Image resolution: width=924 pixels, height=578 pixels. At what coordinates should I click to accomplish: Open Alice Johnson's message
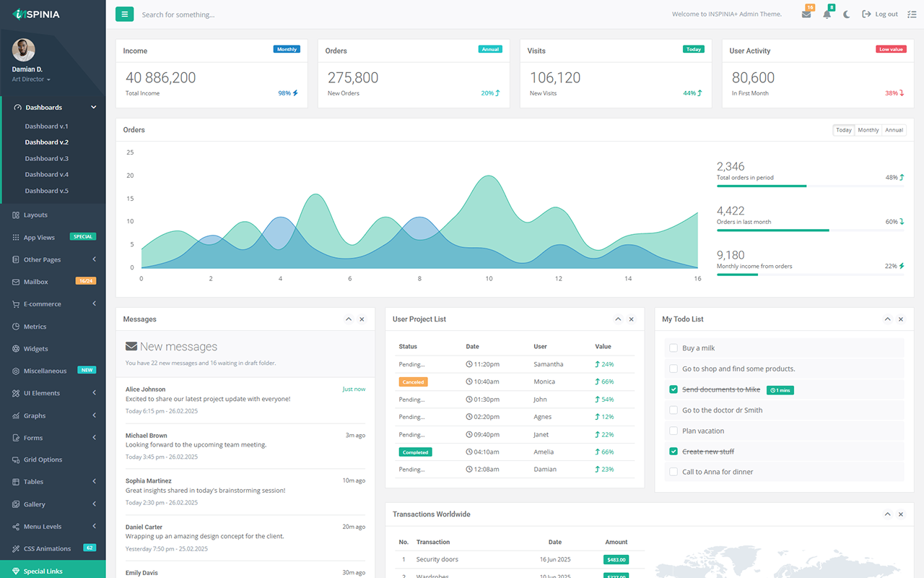245,400
